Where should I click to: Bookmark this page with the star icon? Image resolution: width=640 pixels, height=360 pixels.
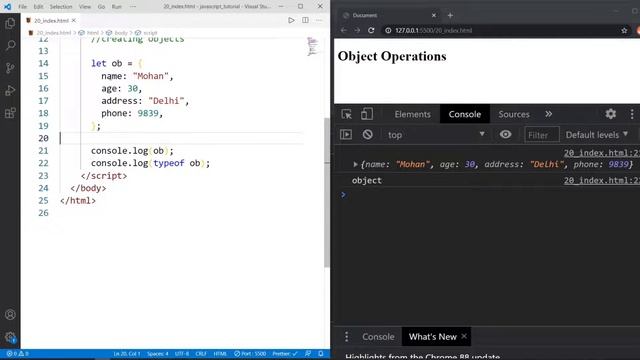624,30
